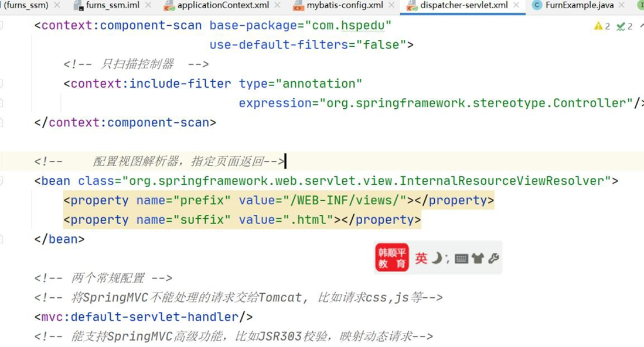Click the org.springframework.stereotype.Controller expression value
Screen dimensions: 644x347
click(x=475, y=103)
